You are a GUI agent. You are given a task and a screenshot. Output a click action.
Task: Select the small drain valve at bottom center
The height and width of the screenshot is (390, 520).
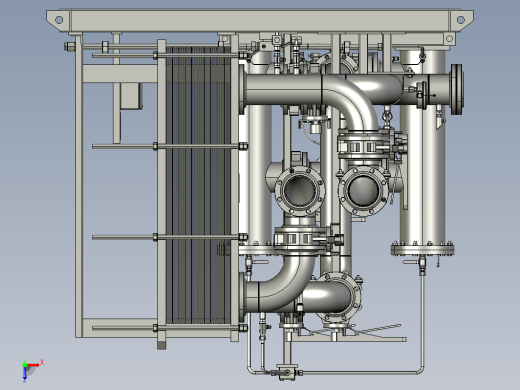(286, 372)
